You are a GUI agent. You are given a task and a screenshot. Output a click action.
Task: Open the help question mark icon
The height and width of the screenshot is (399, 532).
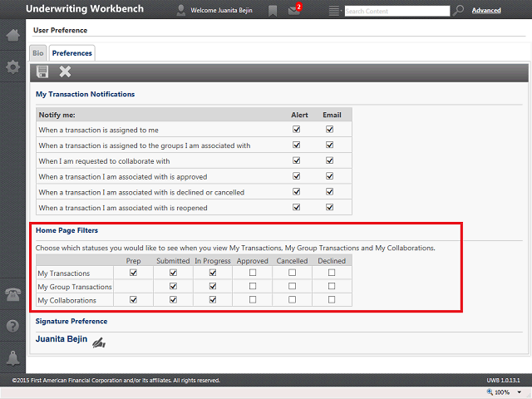click(x=13, y=326)
